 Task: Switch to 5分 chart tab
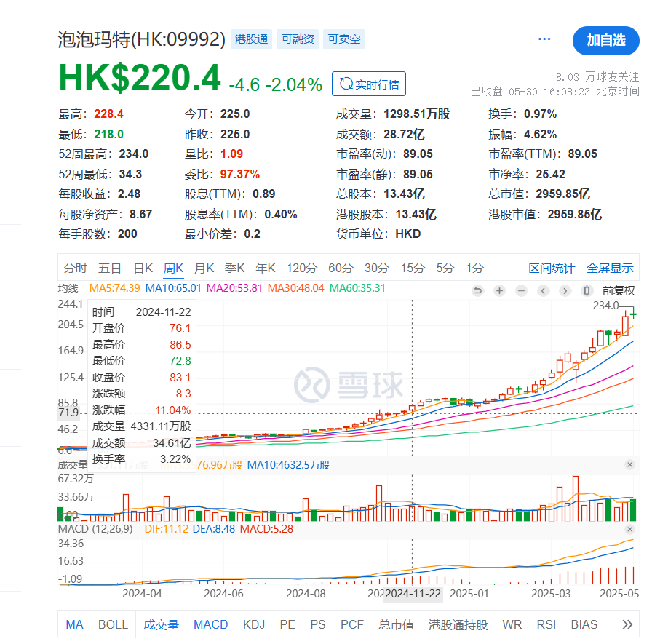pos(445,269)
